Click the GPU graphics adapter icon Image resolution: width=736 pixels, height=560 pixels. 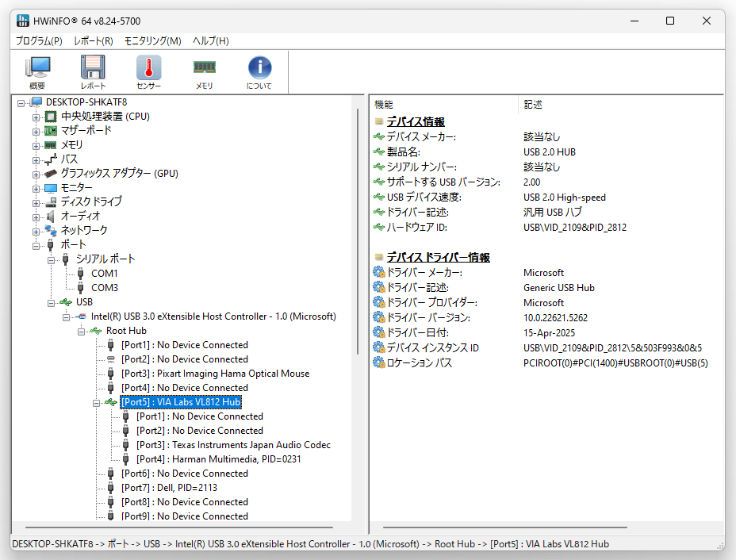point(51,174)
